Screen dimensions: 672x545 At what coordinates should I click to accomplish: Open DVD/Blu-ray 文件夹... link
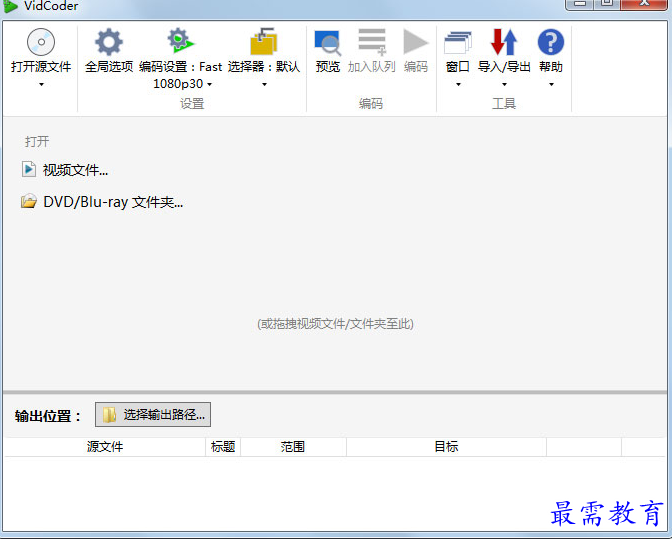click(x=113, y=202)
